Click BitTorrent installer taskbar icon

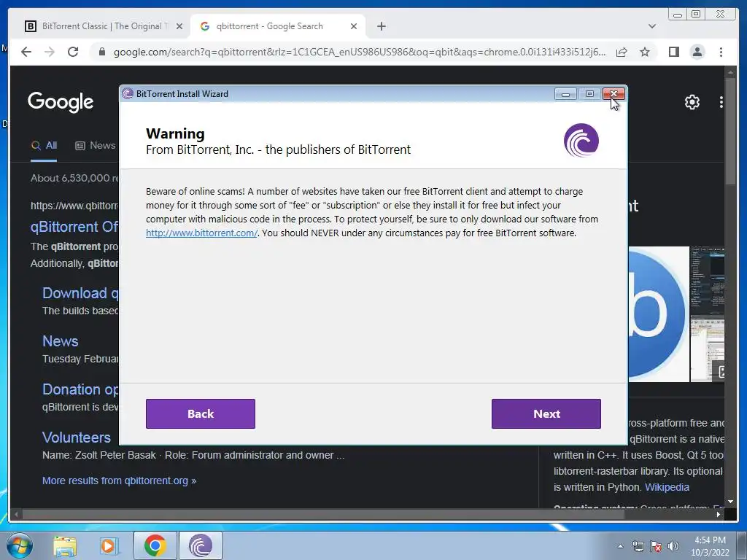coord(200,545)
